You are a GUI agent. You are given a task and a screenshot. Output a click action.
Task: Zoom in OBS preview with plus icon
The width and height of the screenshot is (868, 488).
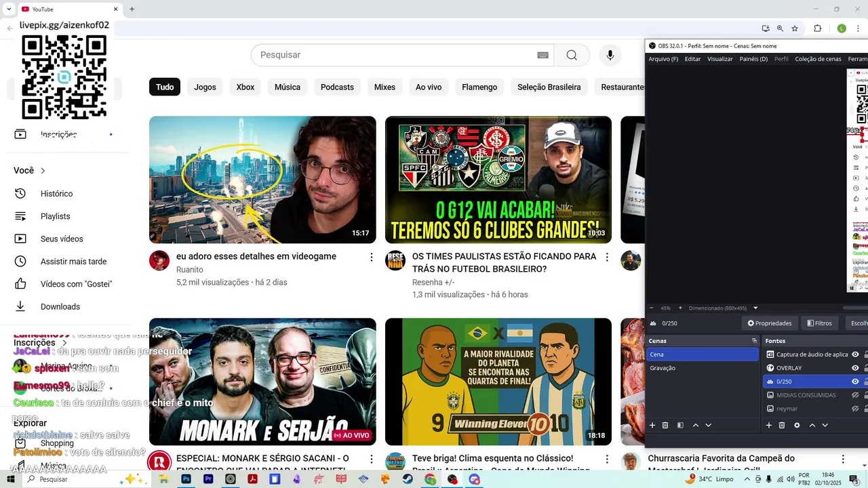click(x=680, y=308)
